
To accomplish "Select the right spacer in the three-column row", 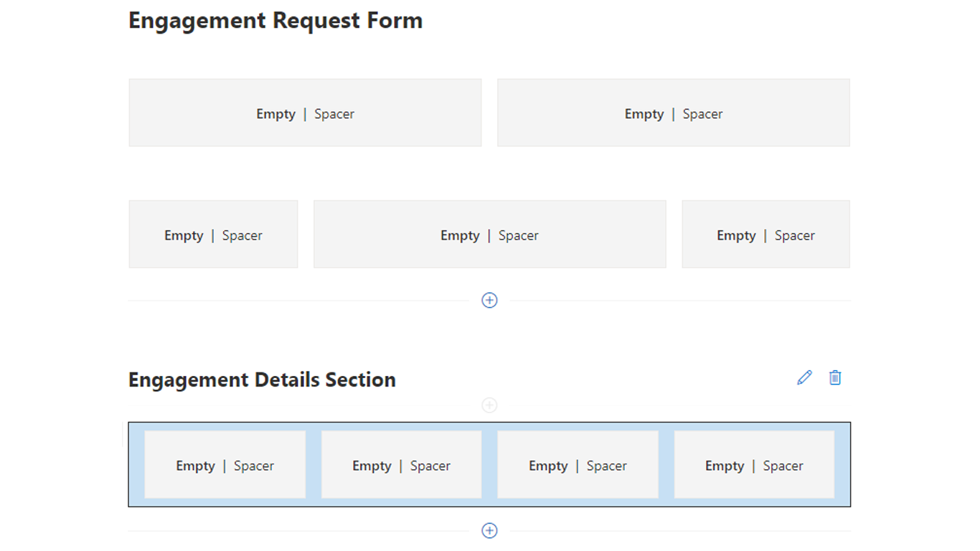I will click(x=765, y=235).
